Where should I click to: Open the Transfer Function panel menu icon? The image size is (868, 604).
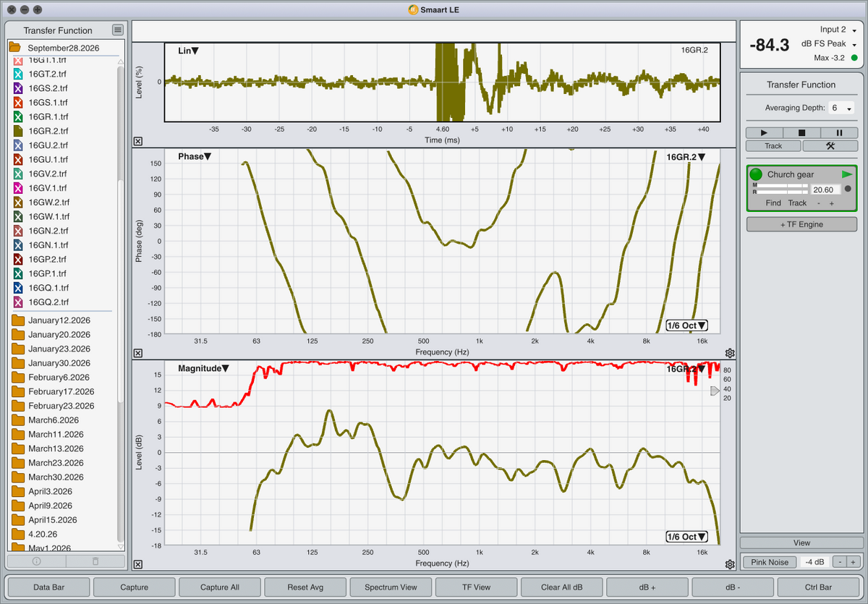click(117, 30)
